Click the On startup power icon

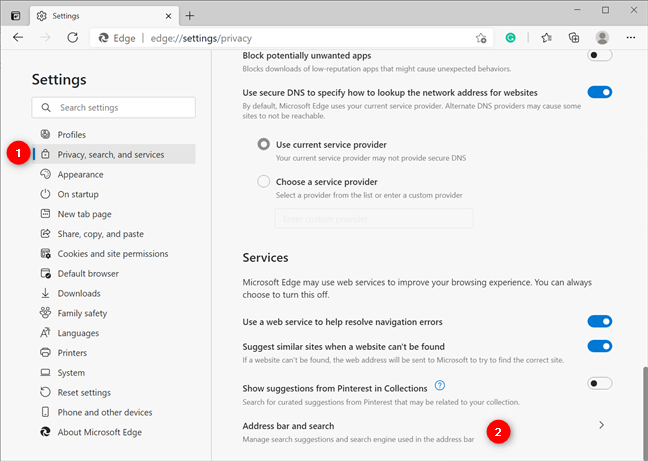45,194
